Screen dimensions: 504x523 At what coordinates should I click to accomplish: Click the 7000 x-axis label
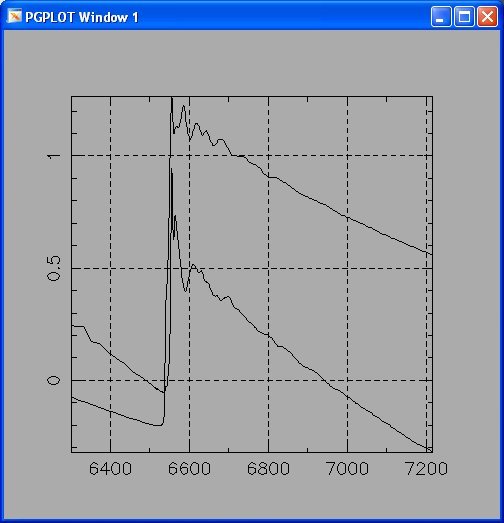347,469
